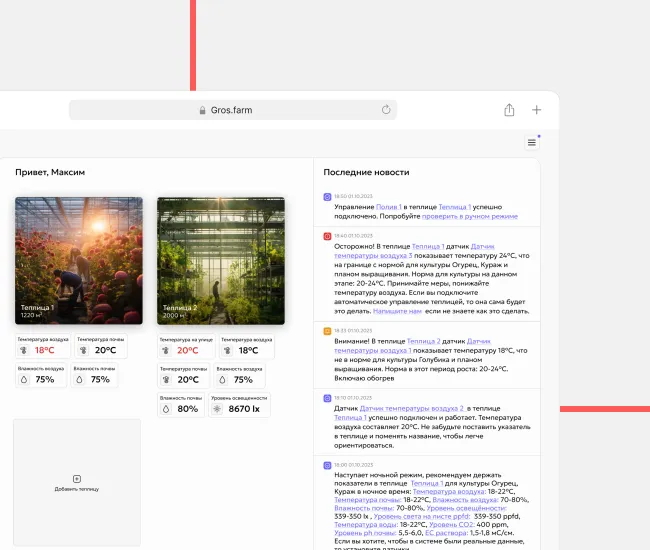650x550 pixels.
Task: Open Теплица 1 link in 18:50 news
Action: click(455, 207)
